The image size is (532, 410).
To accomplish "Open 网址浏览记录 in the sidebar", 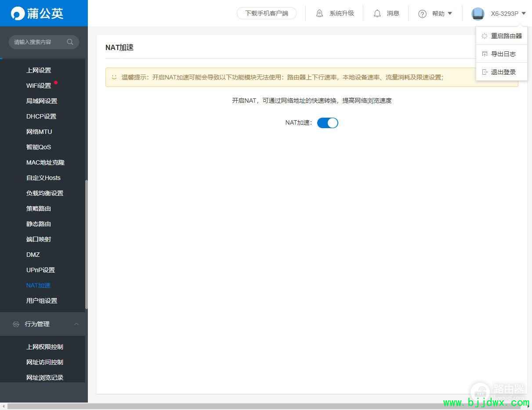I will (45, 378).
